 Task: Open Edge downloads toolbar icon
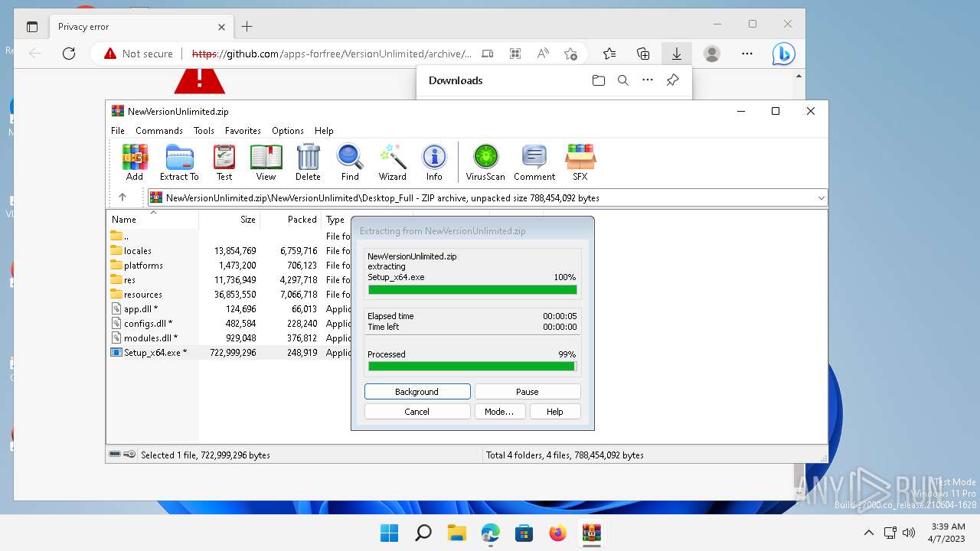click(x=677, y=54)
